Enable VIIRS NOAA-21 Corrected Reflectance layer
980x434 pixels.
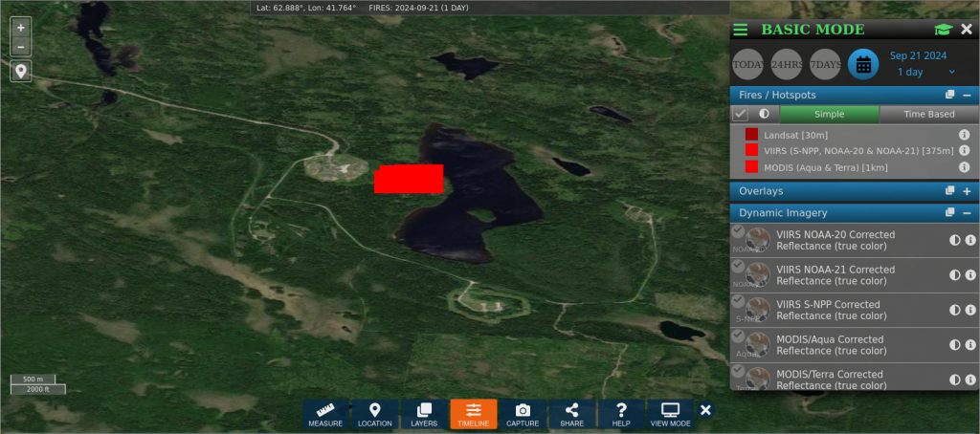[738, 266]
